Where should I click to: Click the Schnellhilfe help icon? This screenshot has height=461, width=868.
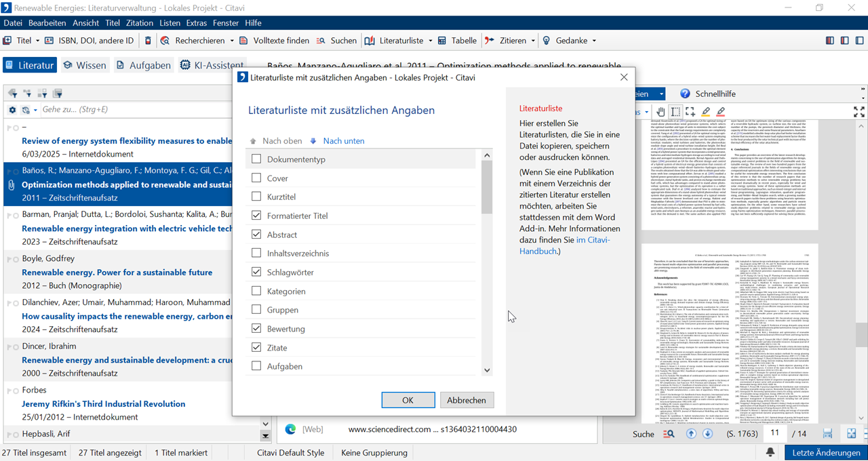click(685, 94)
